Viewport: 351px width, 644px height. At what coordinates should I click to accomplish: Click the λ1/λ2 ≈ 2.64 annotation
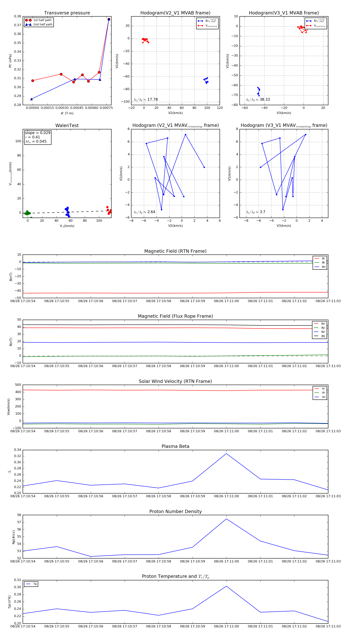[144, 212]
